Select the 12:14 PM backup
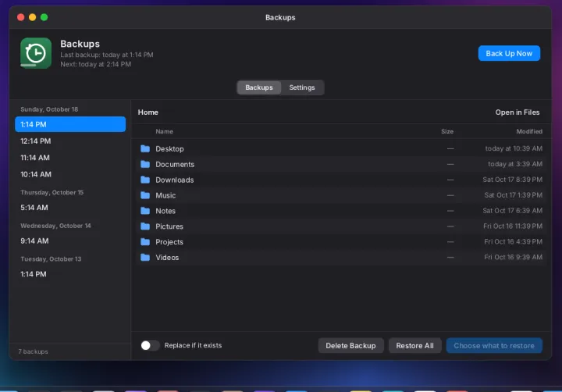 coord(70,141)
